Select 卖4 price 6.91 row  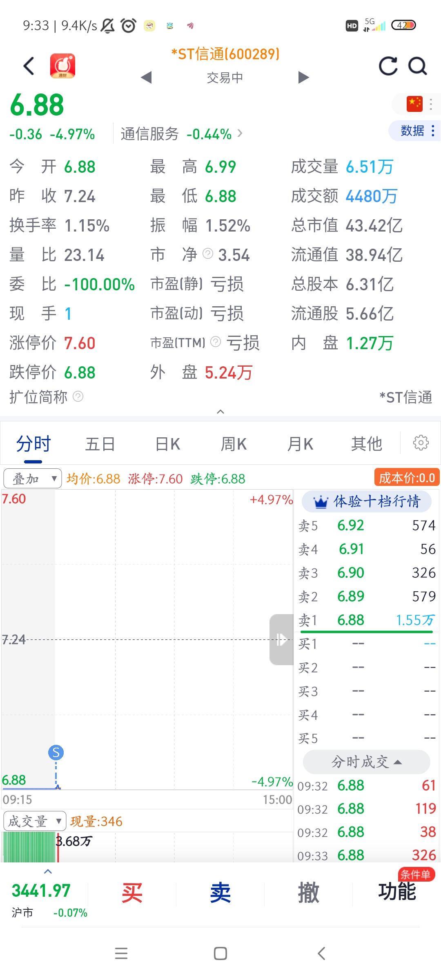367,549
